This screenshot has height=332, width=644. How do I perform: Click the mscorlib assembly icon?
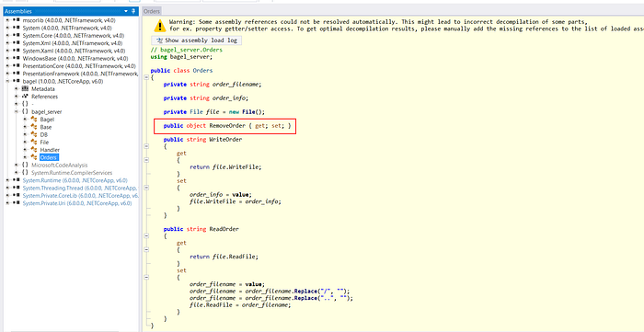tap(17, 20)
